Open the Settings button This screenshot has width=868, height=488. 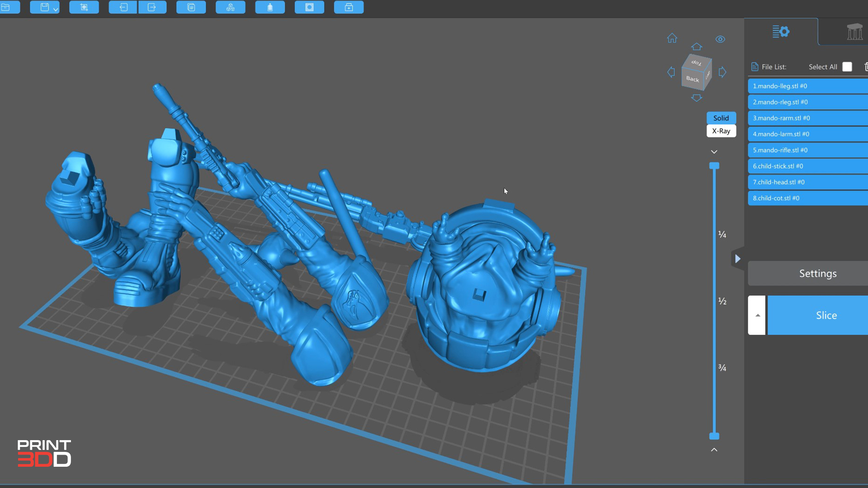click(x=808, y=273)
